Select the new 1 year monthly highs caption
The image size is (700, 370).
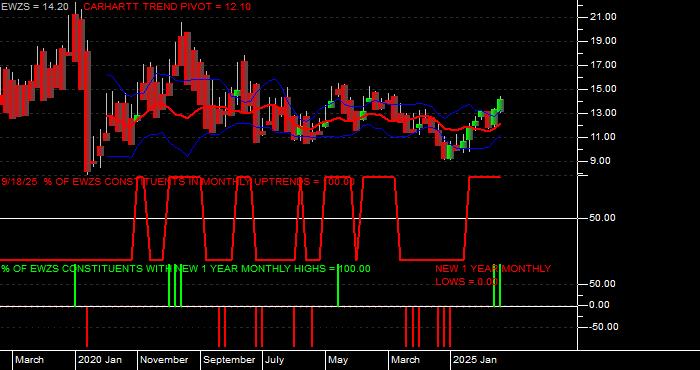click(186, 269)
